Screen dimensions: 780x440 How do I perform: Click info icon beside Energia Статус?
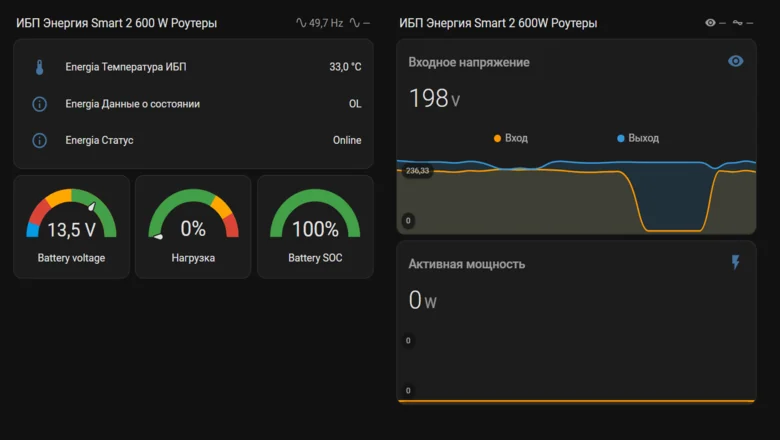click(39, 140)
